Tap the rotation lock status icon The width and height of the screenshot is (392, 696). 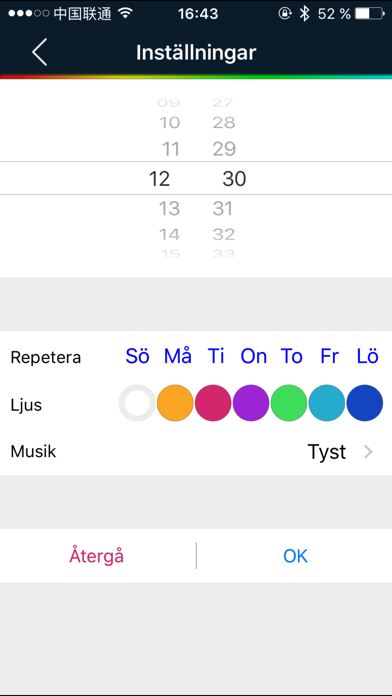[x=285, y=14]
